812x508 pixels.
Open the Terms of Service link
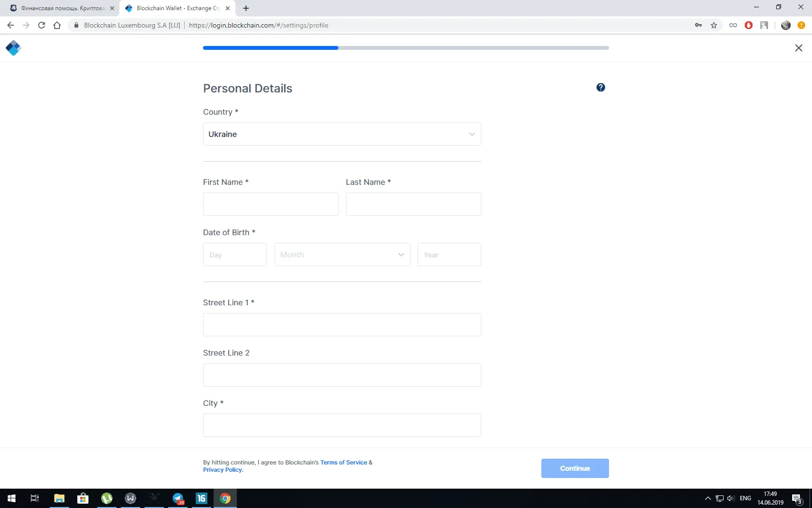pos(344,463)
